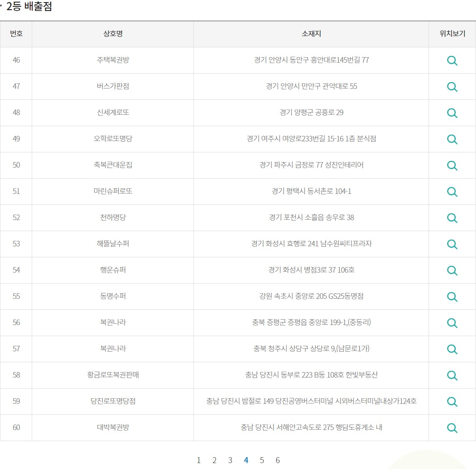476x469 pixels.
Task: Select store name 천하명당
Action: coord(113,218)
